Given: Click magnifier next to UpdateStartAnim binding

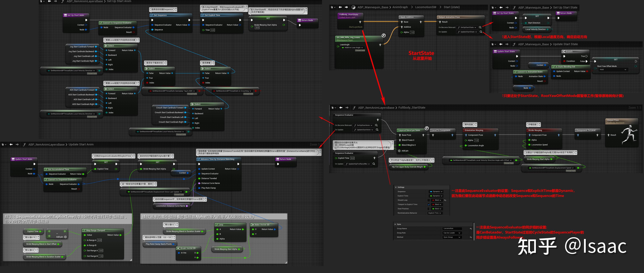Looking at the screenshot, I should pos(377,130).
